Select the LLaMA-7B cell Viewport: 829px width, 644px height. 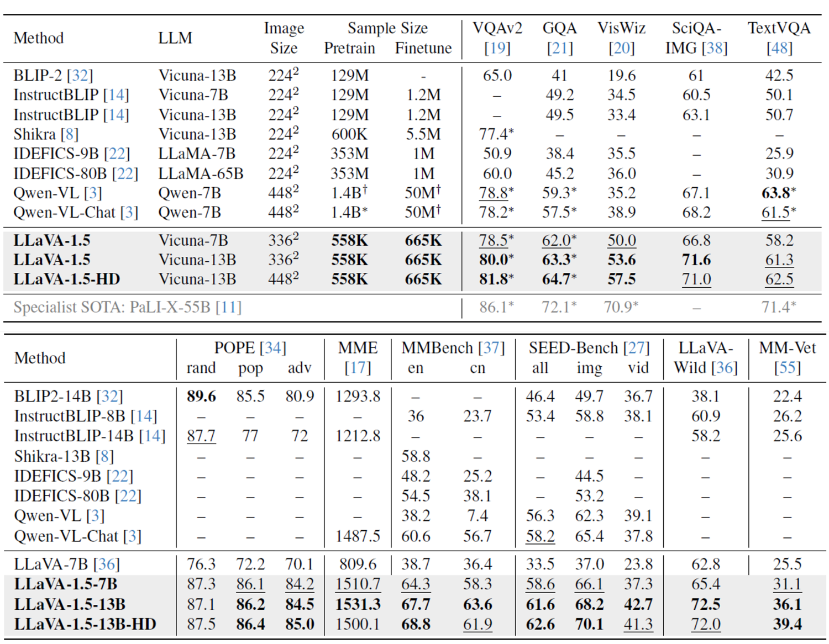(x=197, y=154)
